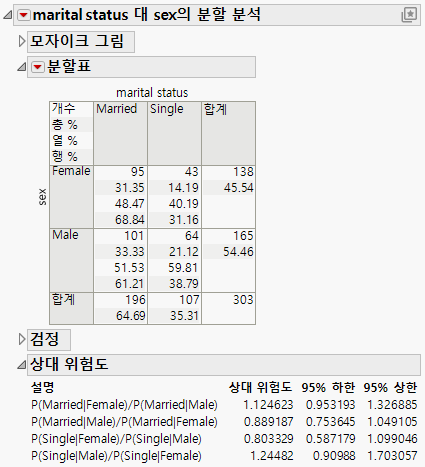The image size is (425, 467).
Task: Click the bookmark icon in the title bar
Action: click(409, 15)
